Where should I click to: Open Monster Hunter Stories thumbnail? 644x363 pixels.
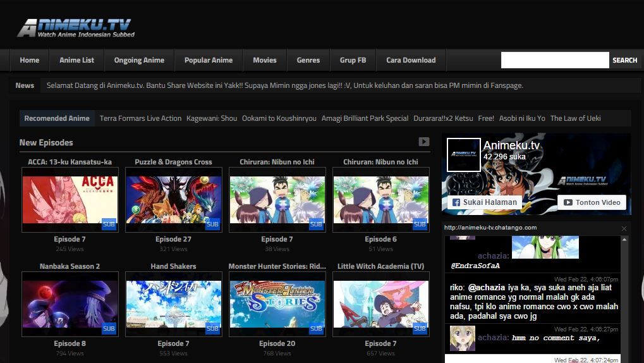tap(277, 304)
